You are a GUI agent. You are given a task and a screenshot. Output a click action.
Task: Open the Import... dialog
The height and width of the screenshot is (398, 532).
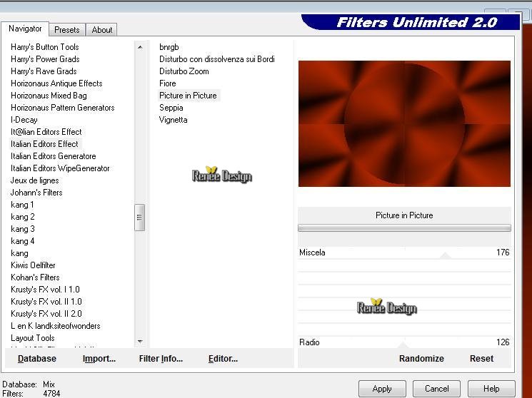(99, 358)
